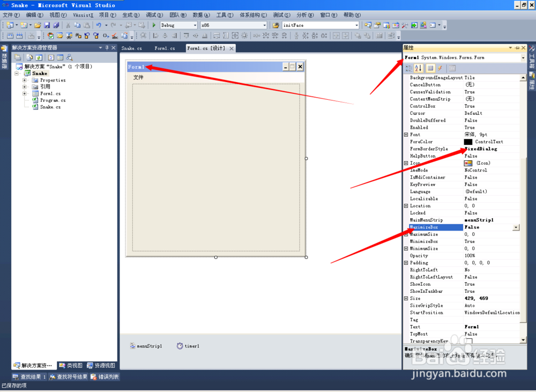The height and width of the screenshot is (392, 536).
Task: Select the FormBorderStyle property value FixedDialog
Action: point(481,149)
